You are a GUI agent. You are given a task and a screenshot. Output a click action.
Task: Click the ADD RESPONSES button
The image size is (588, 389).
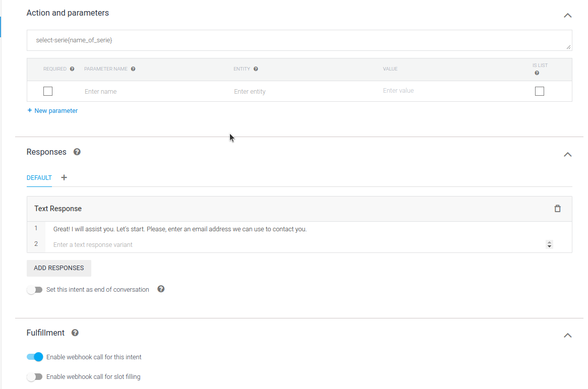(58, 268)
